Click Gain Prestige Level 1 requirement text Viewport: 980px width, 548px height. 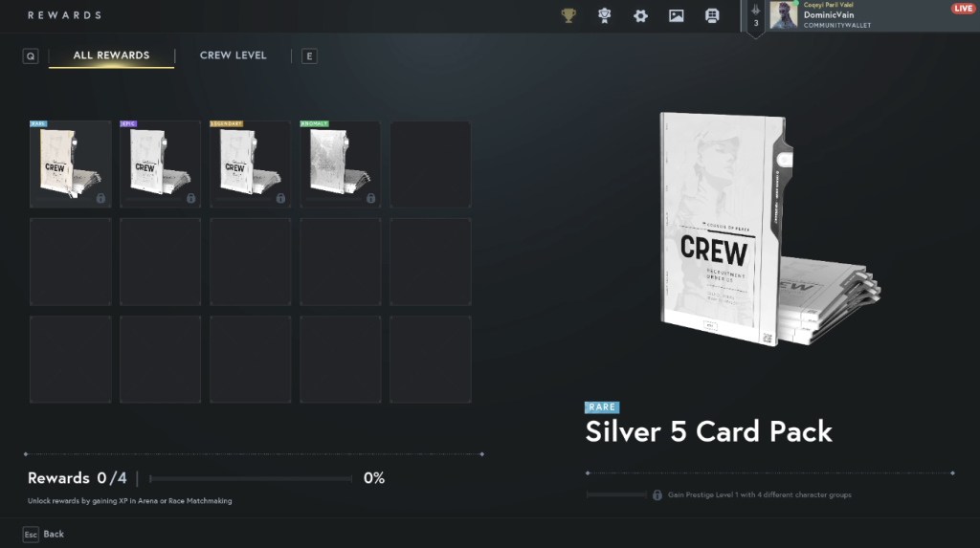(759, 494)
